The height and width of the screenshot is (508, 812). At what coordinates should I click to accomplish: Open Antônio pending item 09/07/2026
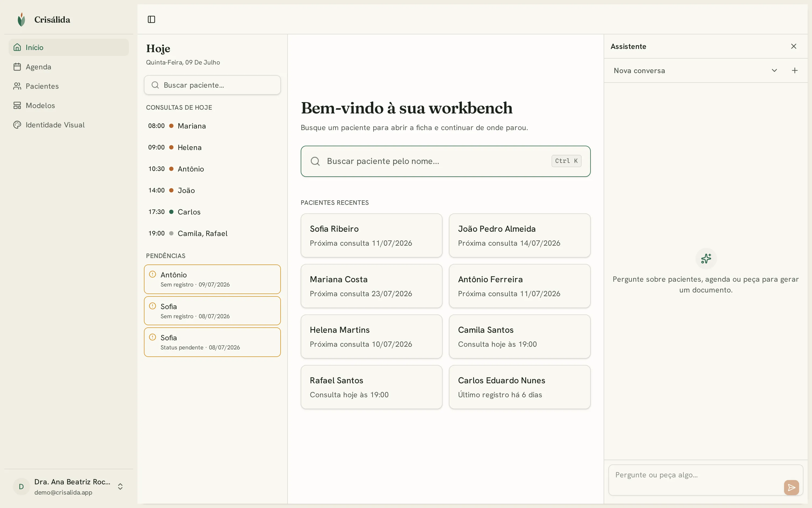(x=212, y=279)
